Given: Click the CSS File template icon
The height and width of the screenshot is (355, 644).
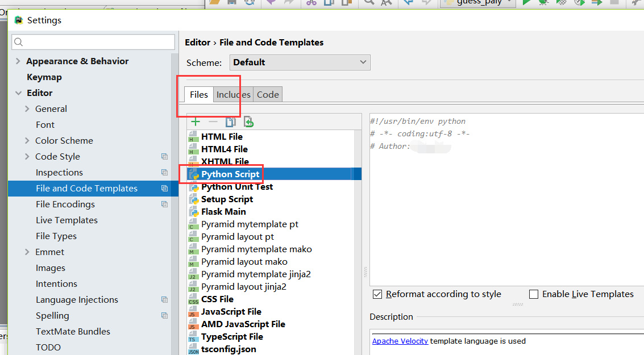Looking at the screenshot, I should pos(193,299).
